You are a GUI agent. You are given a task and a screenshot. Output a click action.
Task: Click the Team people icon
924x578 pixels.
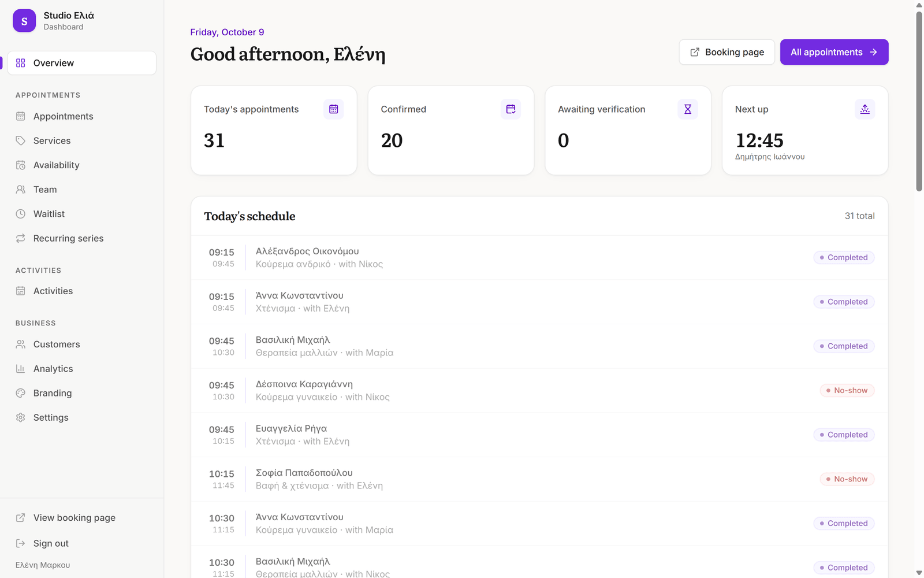pos(21,190)
